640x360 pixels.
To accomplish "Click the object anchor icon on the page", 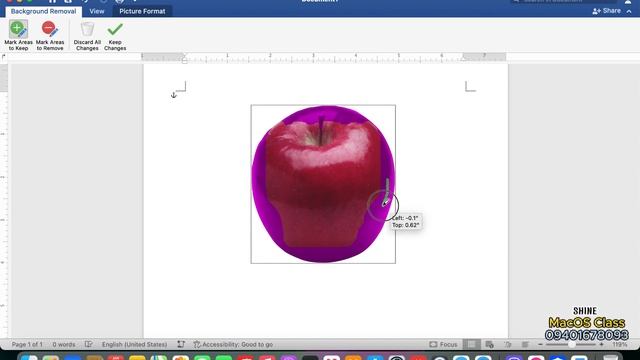I will pos(173,95).
